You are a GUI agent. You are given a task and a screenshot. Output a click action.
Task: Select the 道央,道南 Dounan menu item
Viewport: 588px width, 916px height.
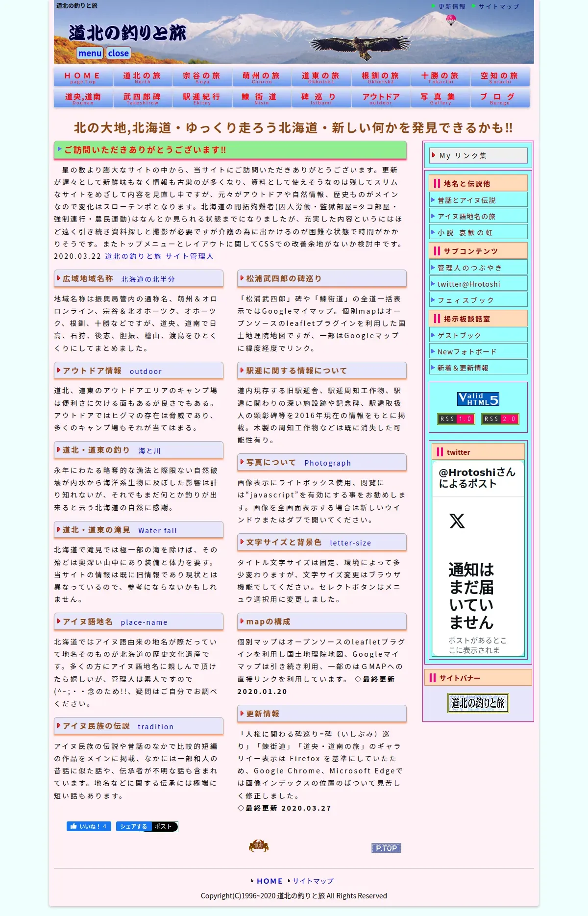click(x=83, y=98)
